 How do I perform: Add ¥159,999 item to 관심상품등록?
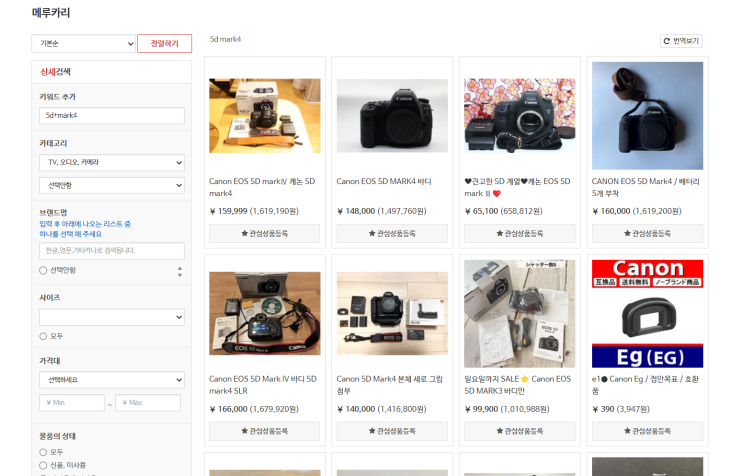click(x=264, y=234)
